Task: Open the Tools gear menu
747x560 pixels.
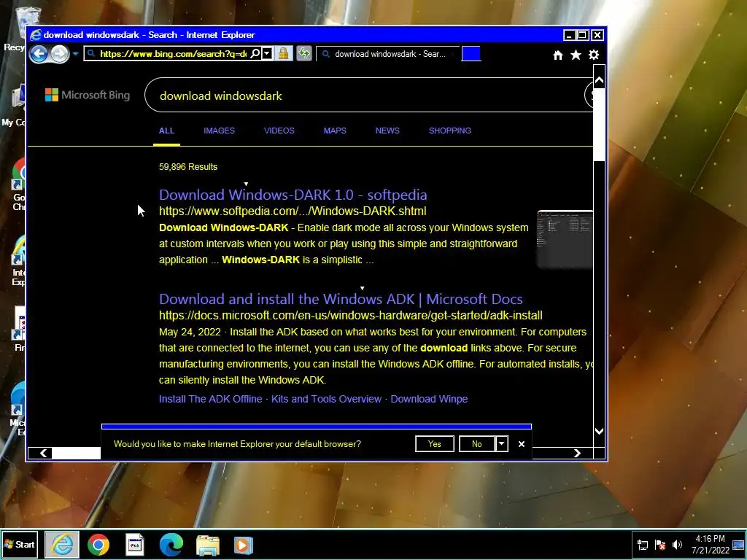Action: click(x=594, y=55)
